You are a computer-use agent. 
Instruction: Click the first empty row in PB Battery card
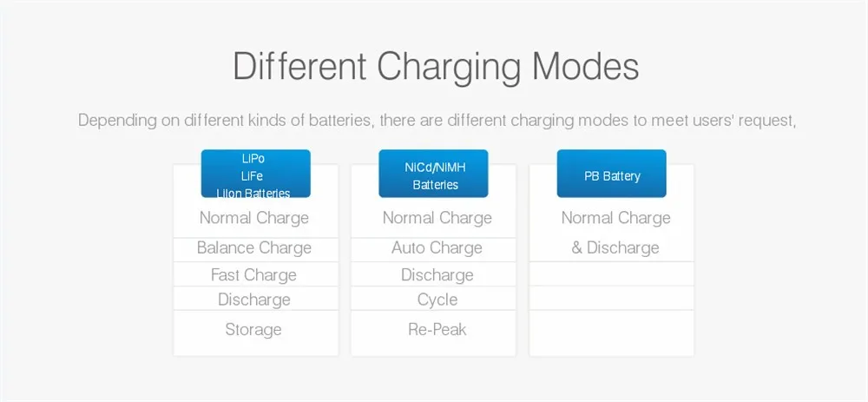tap(612, 274)
